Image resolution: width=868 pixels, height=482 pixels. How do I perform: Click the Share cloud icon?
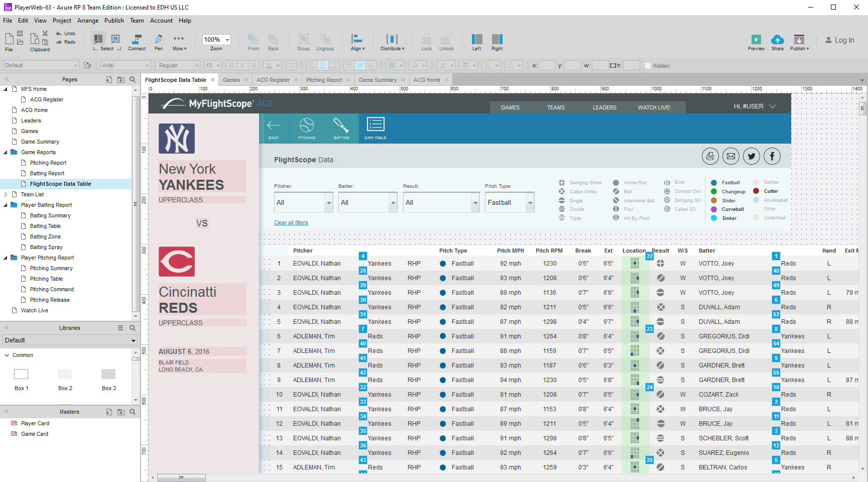[777, 40]
